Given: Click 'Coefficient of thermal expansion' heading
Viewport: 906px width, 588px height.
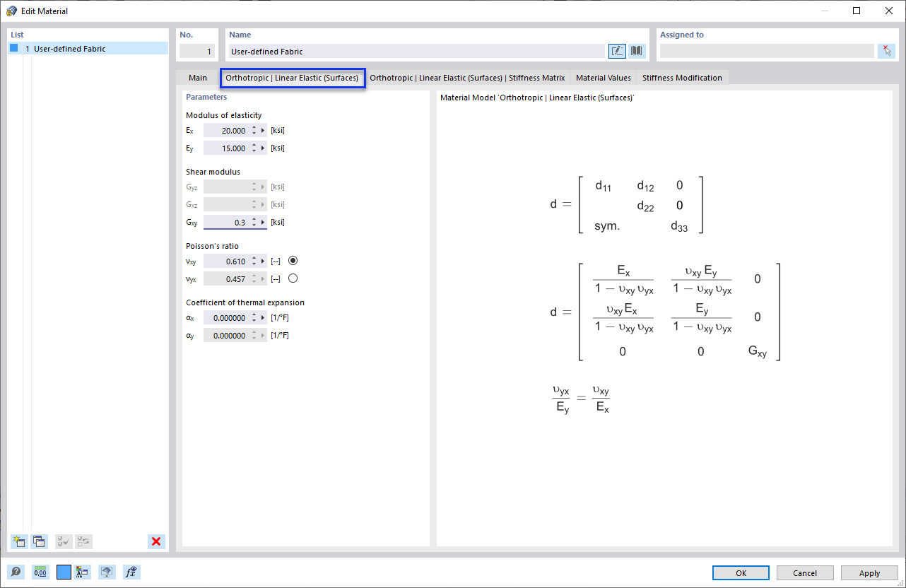Looking at the screenshot, I should pos(245,302).
